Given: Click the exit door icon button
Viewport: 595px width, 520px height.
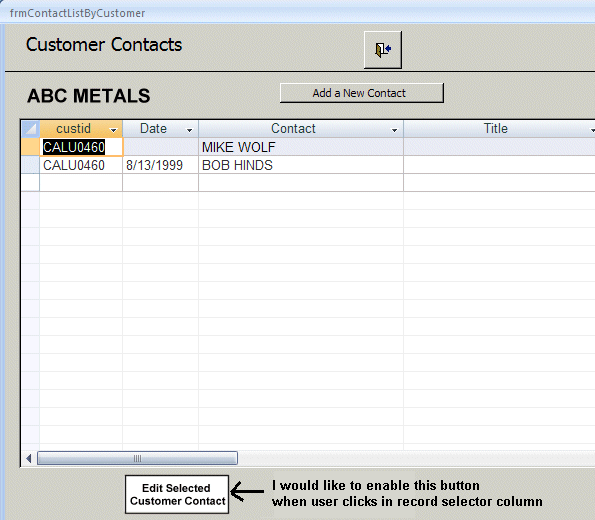Looking at the screenshot, I should [x=382, y=50].
